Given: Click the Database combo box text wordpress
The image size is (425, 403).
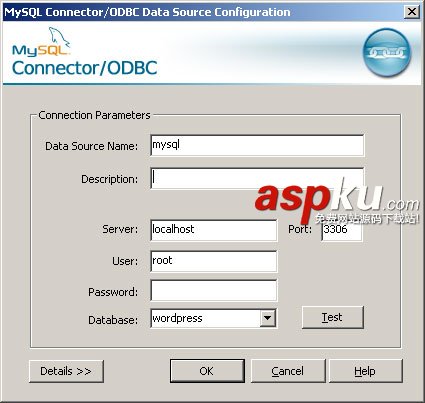Looking at the screenshot, I should tap(177, 318).
